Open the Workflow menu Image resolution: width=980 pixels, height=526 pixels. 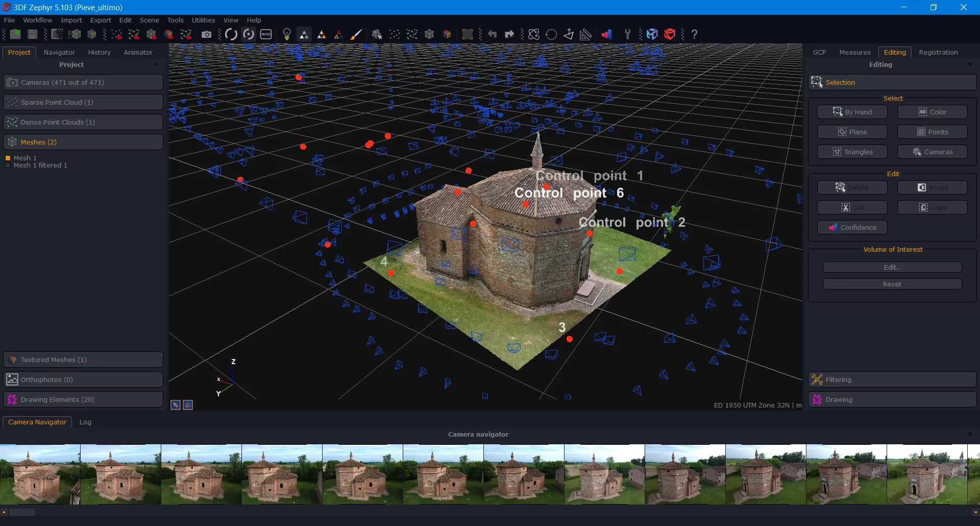[37, 20]
